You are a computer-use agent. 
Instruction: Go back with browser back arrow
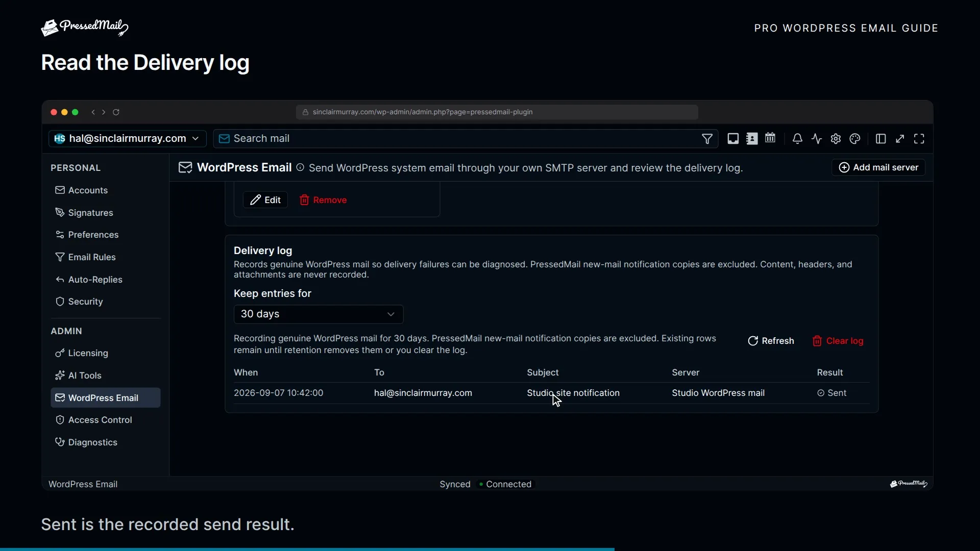[x=93, y=112]
